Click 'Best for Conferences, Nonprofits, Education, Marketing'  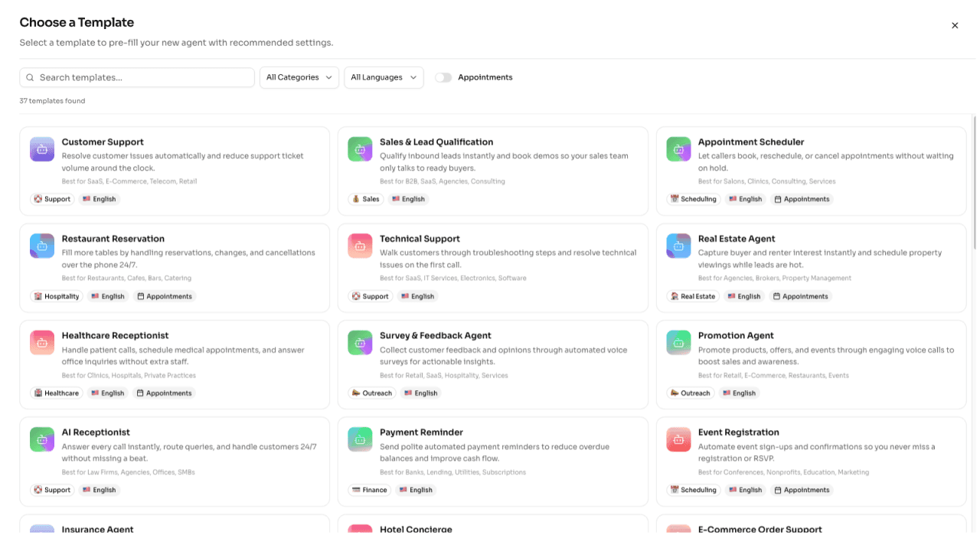tap(783, 472)
